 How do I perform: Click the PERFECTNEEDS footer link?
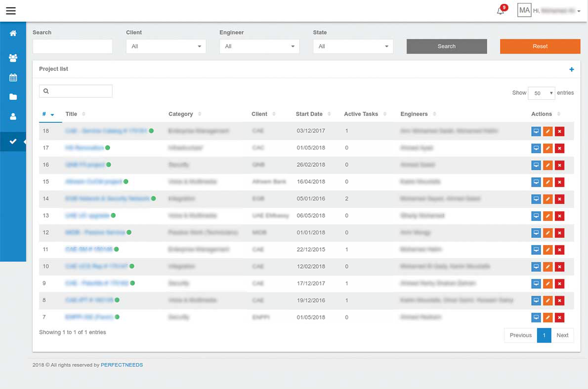pos(122,365)
